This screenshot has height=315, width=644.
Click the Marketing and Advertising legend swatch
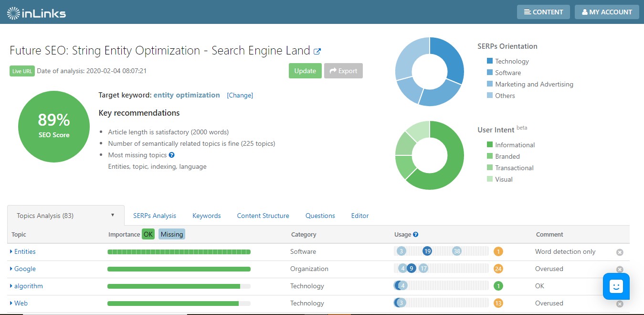[489, 84]
